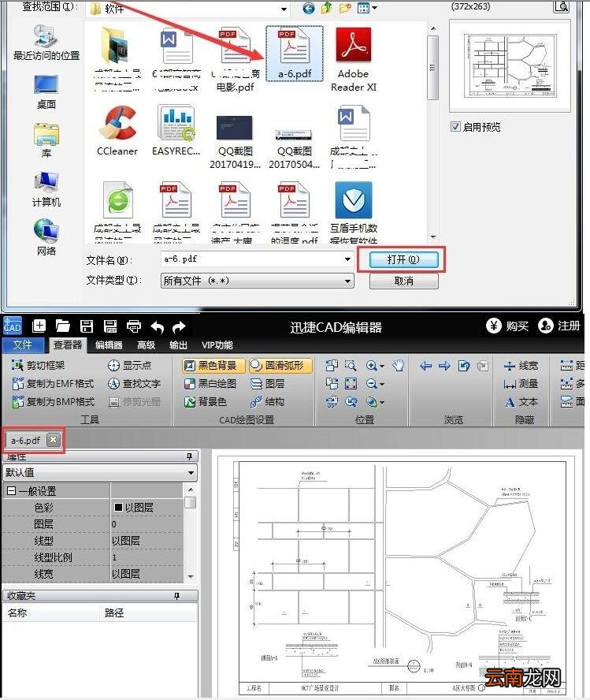Collapse the 一般设置 section
The image size is (590, 700).
(x=12, y=491)
